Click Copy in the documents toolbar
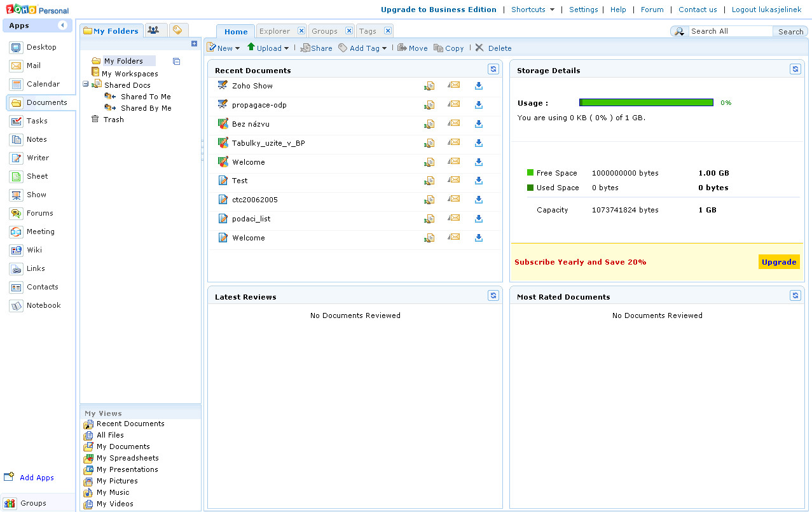Screen dimensions: 812x512 (449, 48)
